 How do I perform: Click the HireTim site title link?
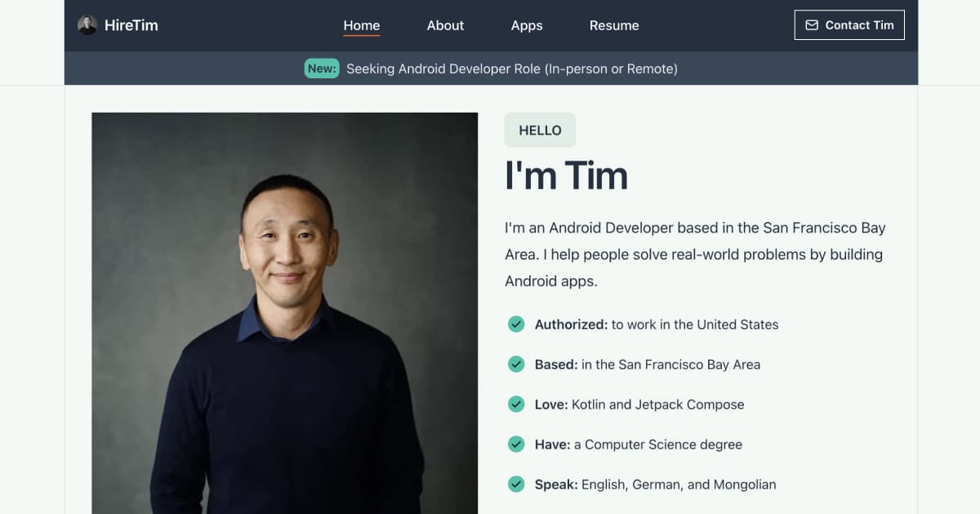pyautogui.click(x=131, y=24)
